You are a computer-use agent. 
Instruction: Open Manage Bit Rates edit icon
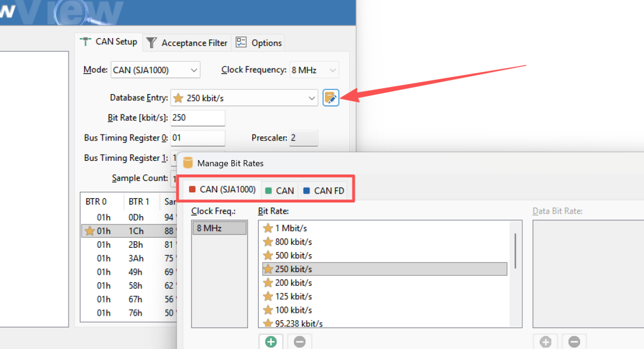coord(330,98)
